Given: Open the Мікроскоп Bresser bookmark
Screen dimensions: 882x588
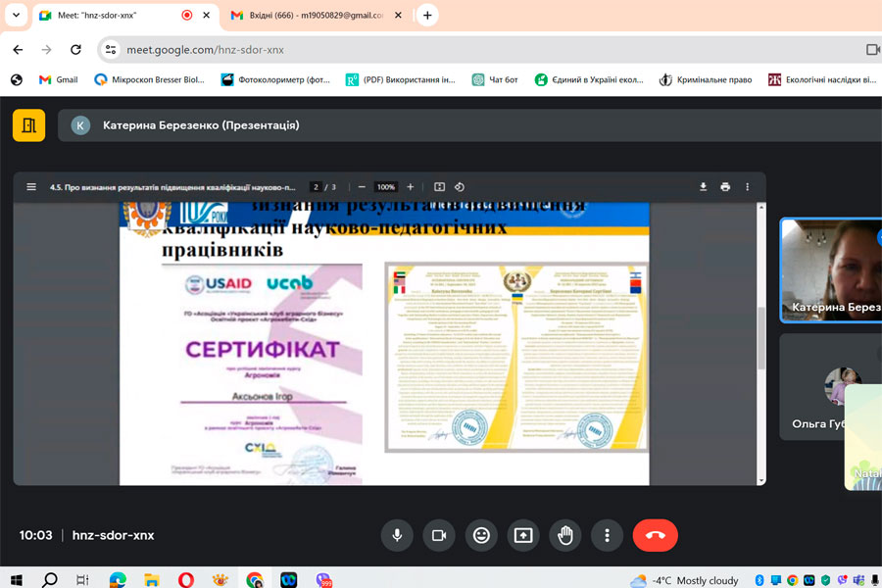Looking at the screenshot, I should [x=150, y=80].
